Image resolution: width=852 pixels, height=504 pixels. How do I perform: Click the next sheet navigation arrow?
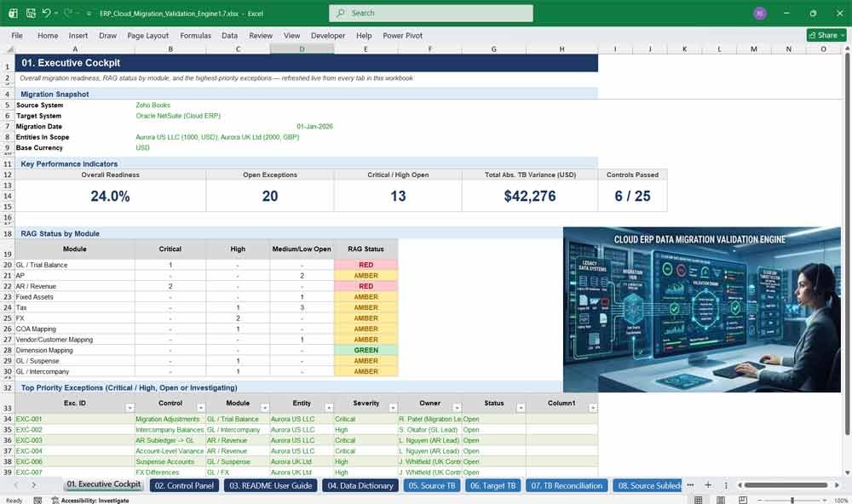[x=34, y=485]
